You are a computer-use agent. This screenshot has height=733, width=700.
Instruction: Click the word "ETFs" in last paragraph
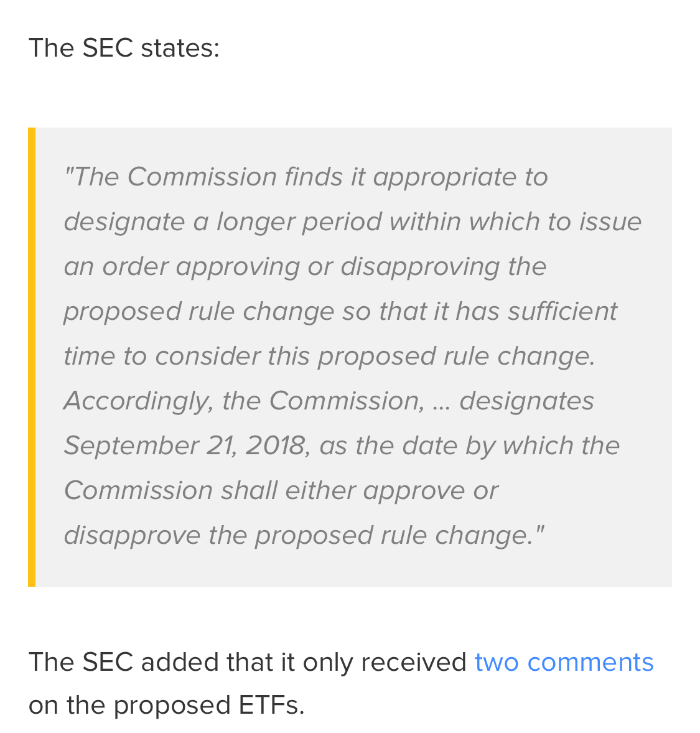pyautogui.click(x=270, y=706)
